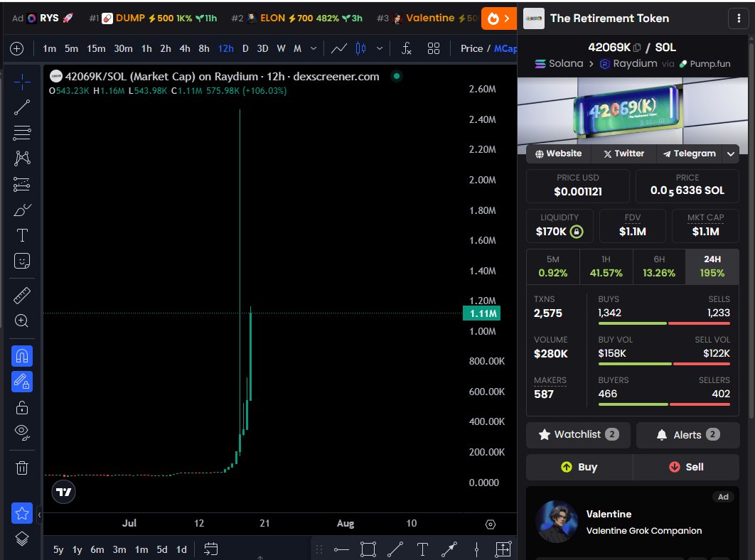Open the favorites star toolbar button
This screenshot has width=755, height=560.
21,513
